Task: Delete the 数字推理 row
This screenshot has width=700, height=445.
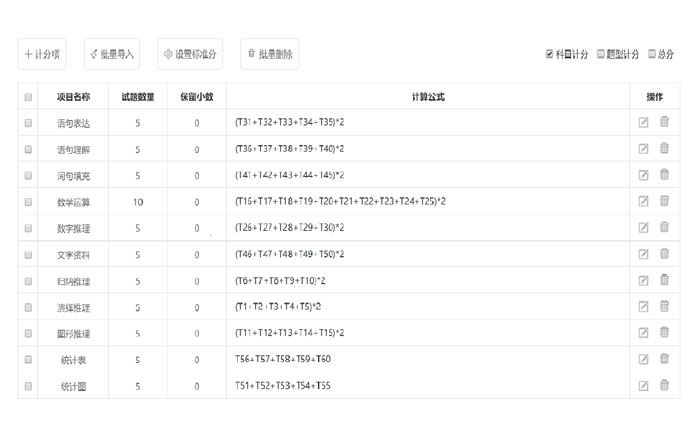Action: click(664, 228)
